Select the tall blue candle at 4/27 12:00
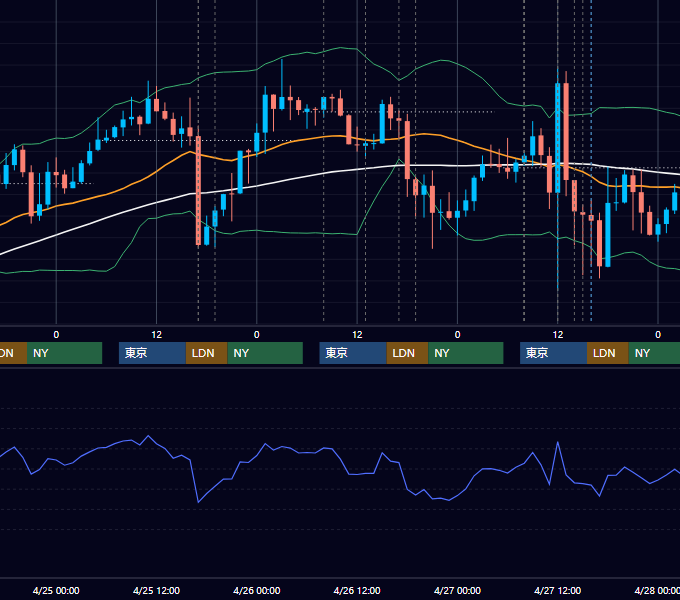 (558, 138)
